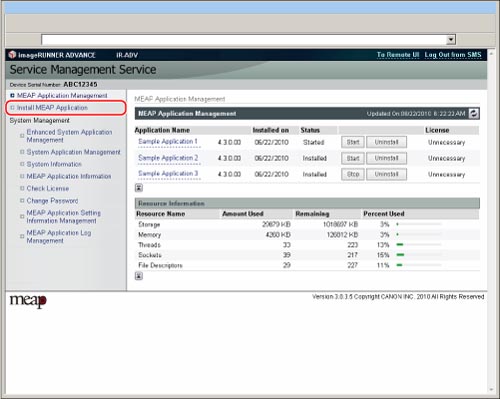Click the refresh icon beside Updated On
Image resolution: width=500 pixels, height=399 pixels.
click(474, 114)
